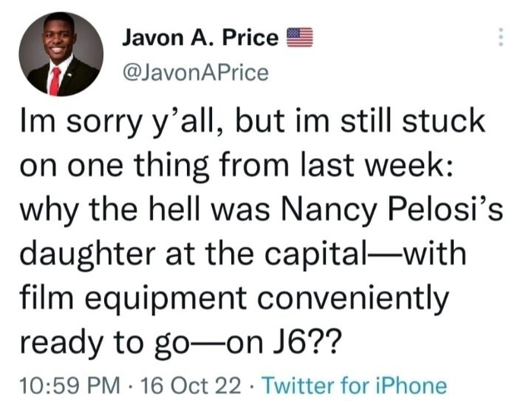Open the three-dot more options menu
Viewport: 532px width, 401px height.
click(x=500, y=37)
